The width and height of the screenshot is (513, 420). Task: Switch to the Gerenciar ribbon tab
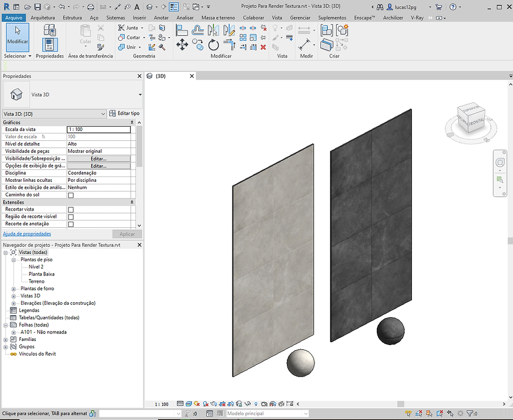click(300, 18)
